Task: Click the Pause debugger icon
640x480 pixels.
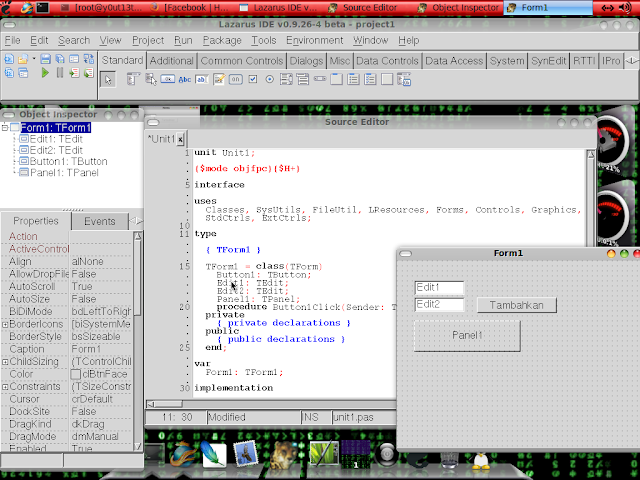Action: [60, 73]
